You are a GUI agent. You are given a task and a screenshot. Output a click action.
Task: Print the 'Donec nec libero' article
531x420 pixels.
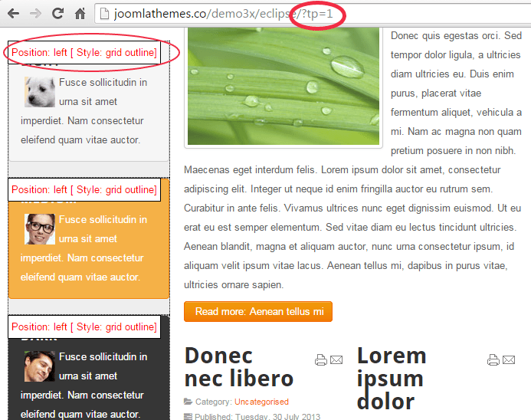click(321, 359)
